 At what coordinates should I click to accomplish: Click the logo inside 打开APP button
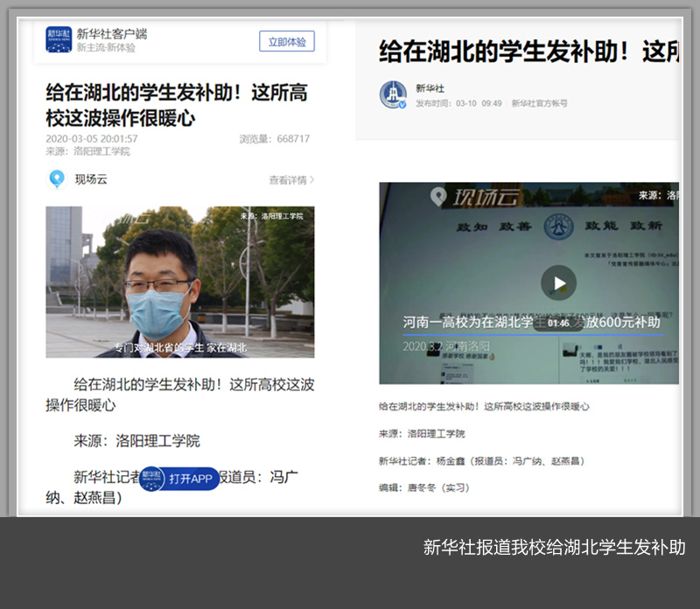tap(153, 479)
